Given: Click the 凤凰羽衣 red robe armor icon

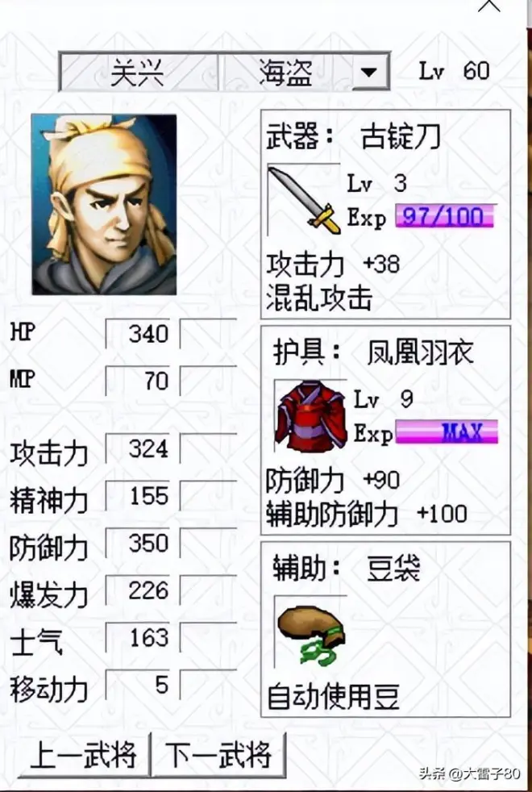Looking at the screenshot, I should coord(310,415).
